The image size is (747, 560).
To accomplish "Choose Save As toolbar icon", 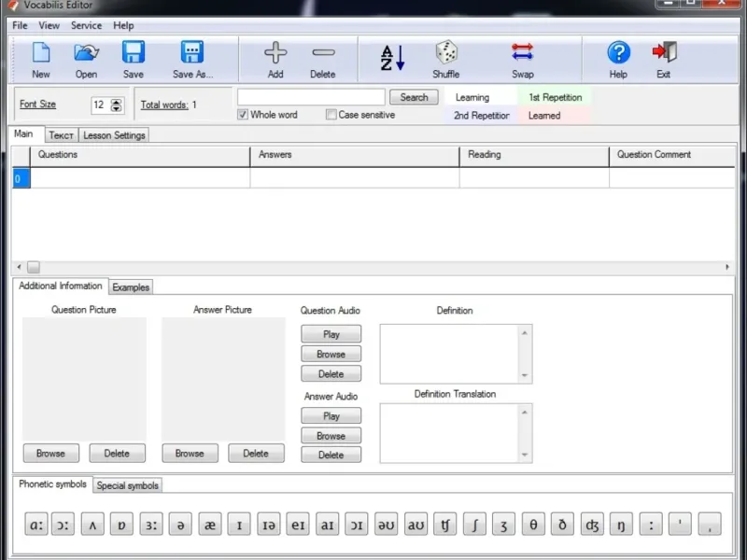I will tap(192, 60).
